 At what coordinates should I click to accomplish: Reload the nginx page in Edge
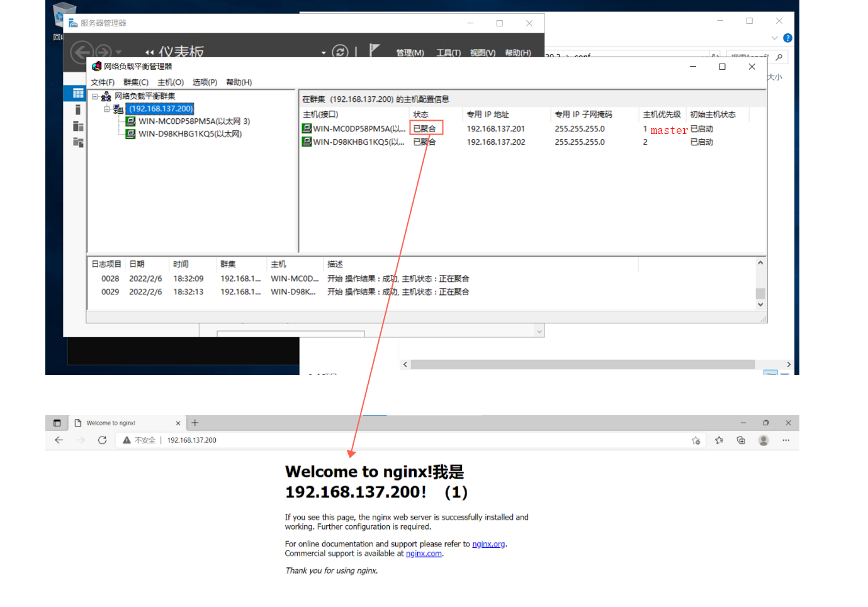[x=102, y=440]
